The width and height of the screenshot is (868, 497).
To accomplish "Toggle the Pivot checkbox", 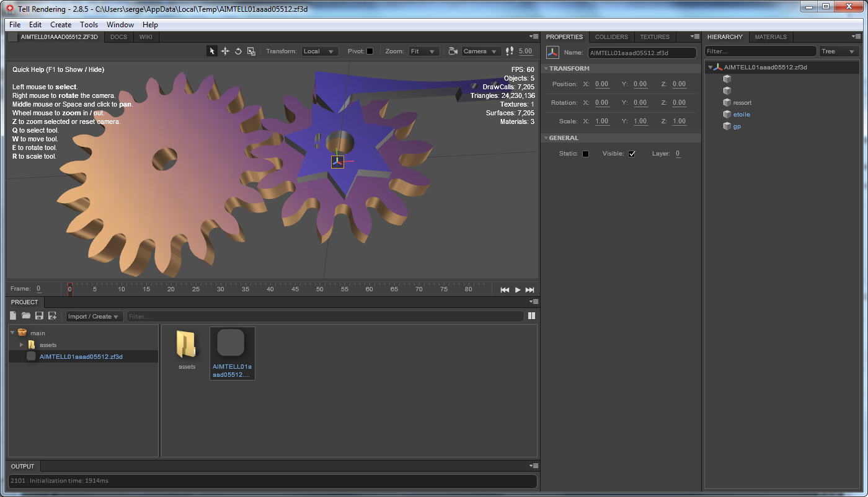I will coord(370,51).
